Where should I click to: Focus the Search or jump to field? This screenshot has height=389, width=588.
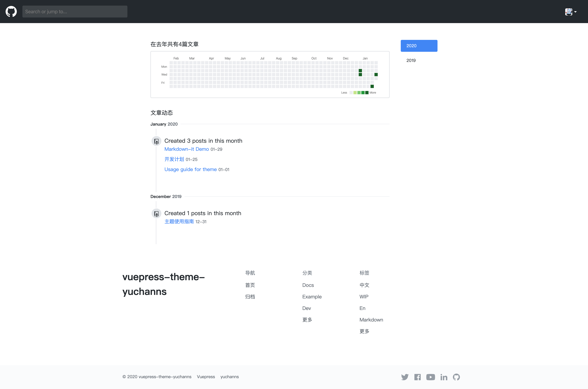tap(75, 11)
